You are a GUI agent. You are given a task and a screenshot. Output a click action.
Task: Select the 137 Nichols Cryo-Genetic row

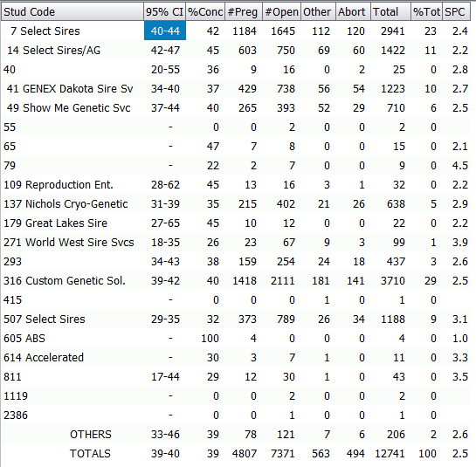(236, 203)
